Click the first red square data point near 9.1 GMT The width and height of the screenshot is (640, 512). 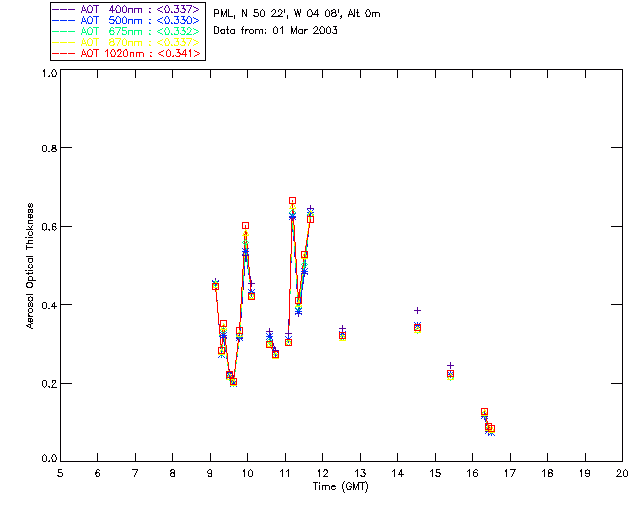216,287
